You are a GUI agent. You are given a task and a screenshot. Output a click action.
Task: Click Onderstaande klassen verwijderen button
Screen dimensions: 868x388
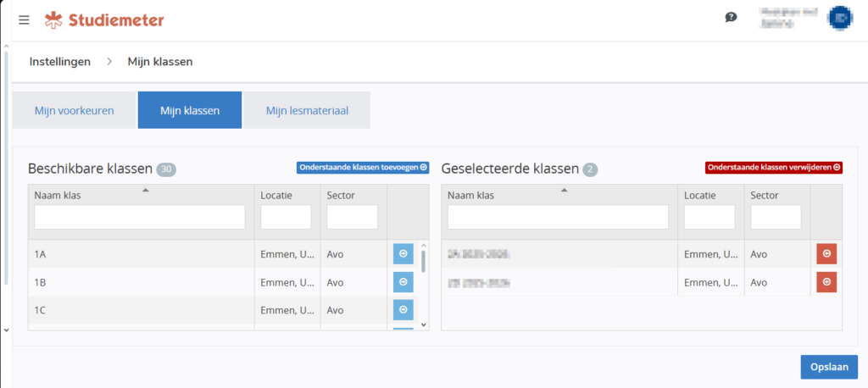click(774, 168)
